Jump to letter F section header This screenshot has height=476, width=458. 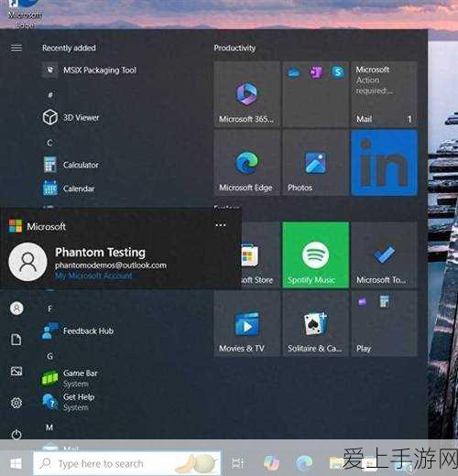coord(49,309)
